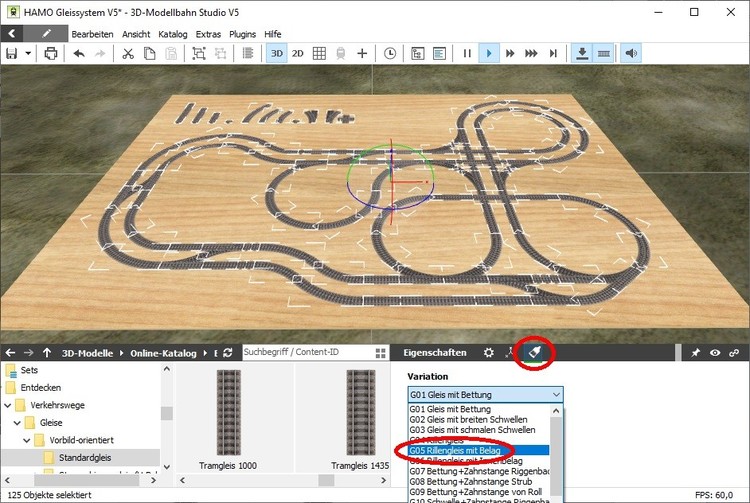Click the Suchbegriff / Content-ID search field
This screenshot has width=750, height=503.
pos(307,352)
